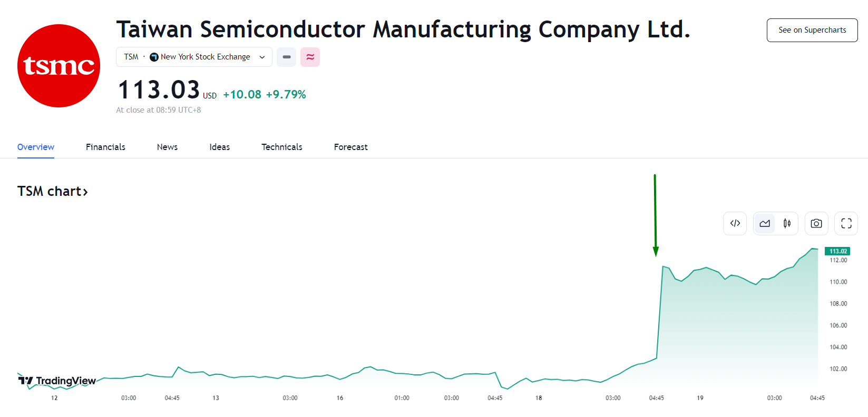868x417 pixels.
Task: Click the See on Supercharts button
Action: point(812,30)
